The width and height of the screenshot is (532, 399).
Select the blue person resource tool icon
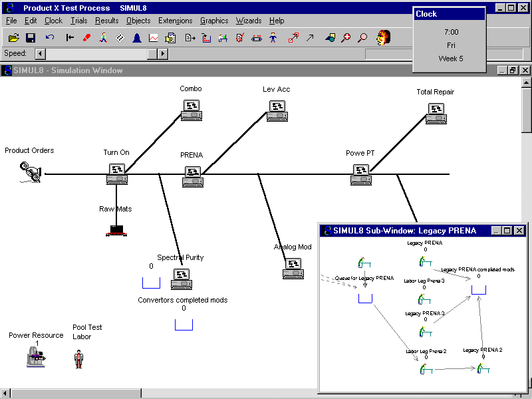point(273,37)
